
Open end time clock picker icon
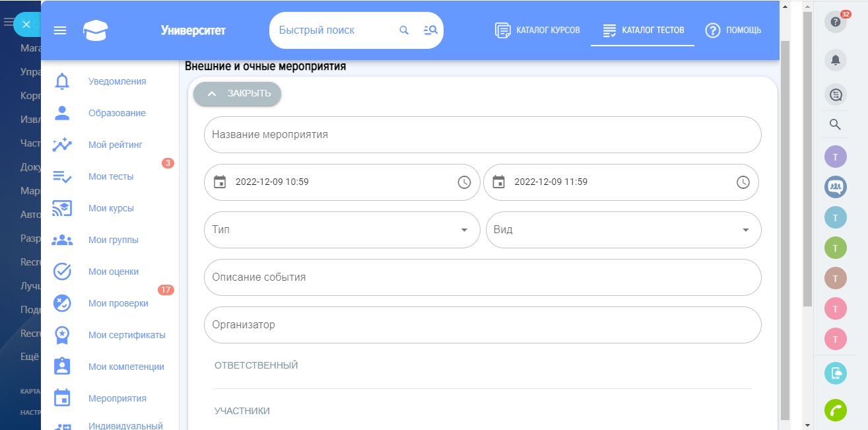743,182
